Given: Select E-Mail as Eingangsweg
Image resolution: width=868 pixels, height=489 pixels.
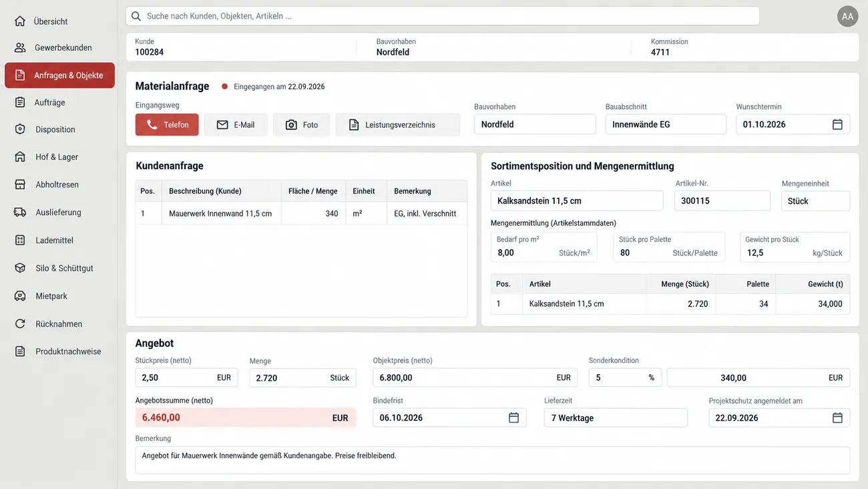Looking at the screenshot, I should 236,125.
